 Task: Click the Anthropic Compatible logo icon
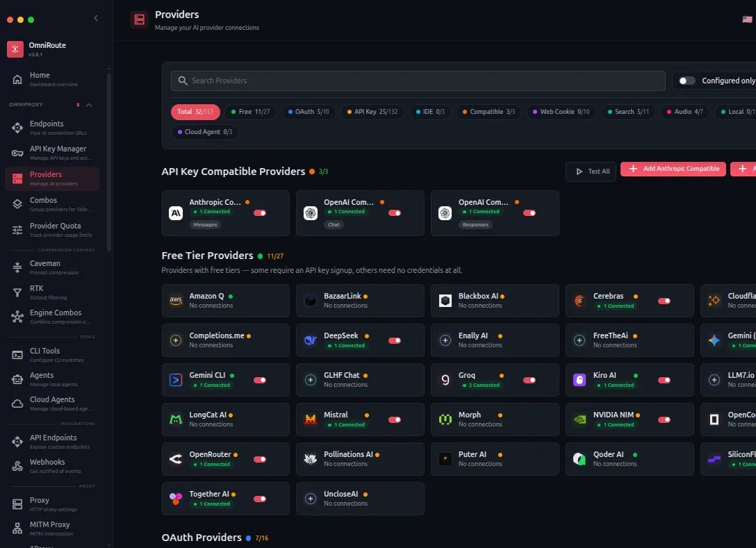176,213
